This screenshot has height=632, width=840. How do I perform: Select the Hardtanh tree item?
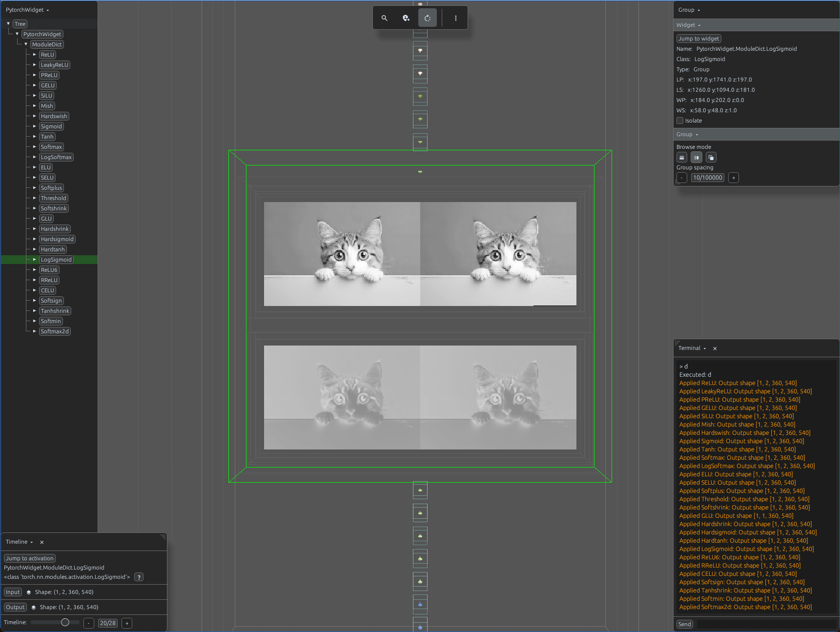(x=53, y=249)
